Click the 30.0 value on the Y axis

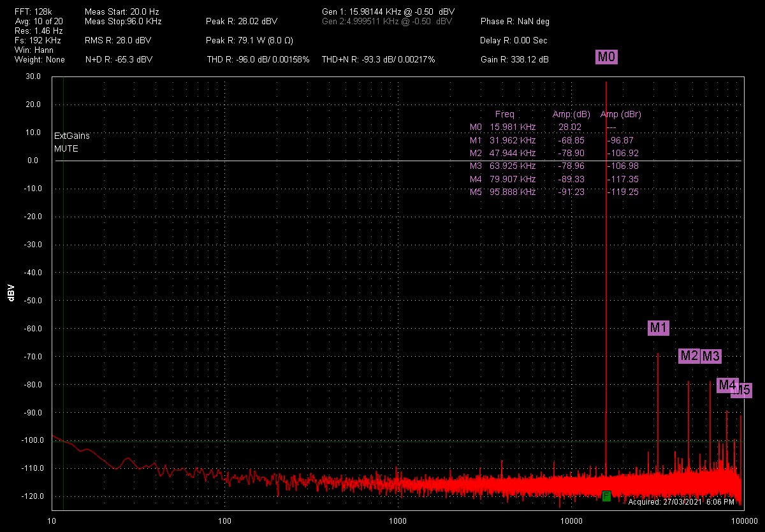(x=33, y=76)
